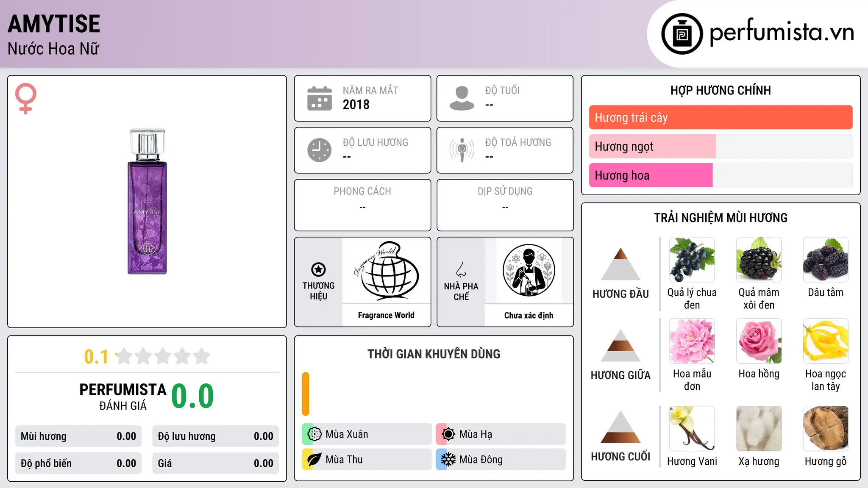This screenshot has width=868, height=488.
Task: Click the sillage icon beside Độ Toả Hương
Action: 462,150
